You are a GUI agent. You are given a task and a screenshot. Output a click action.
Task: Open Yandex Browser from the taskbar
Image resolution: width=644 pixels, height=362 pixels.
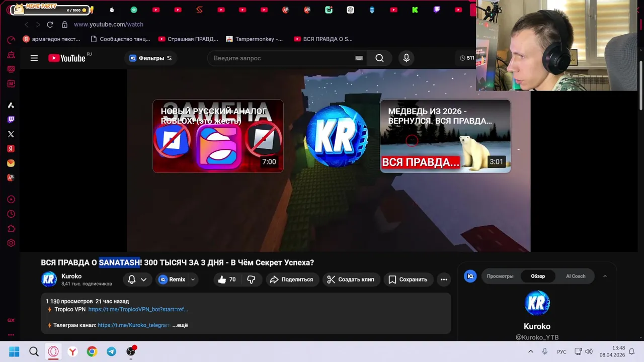72,352
